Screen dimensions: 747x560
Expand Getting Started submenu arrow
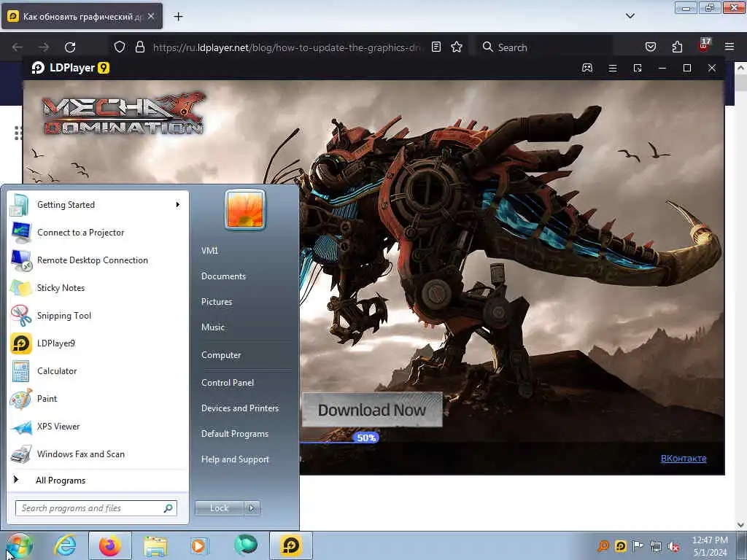(x=178, y=205)
